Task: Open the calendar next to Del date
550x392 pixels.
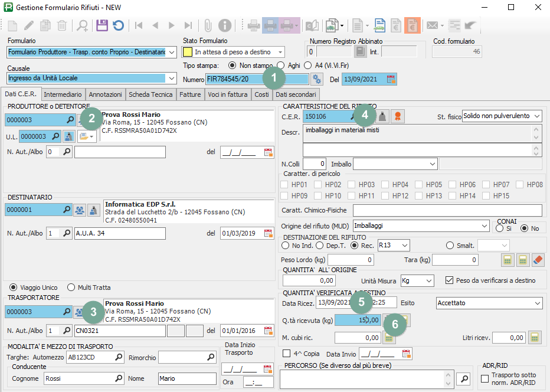Action: (x=391, y=79)
